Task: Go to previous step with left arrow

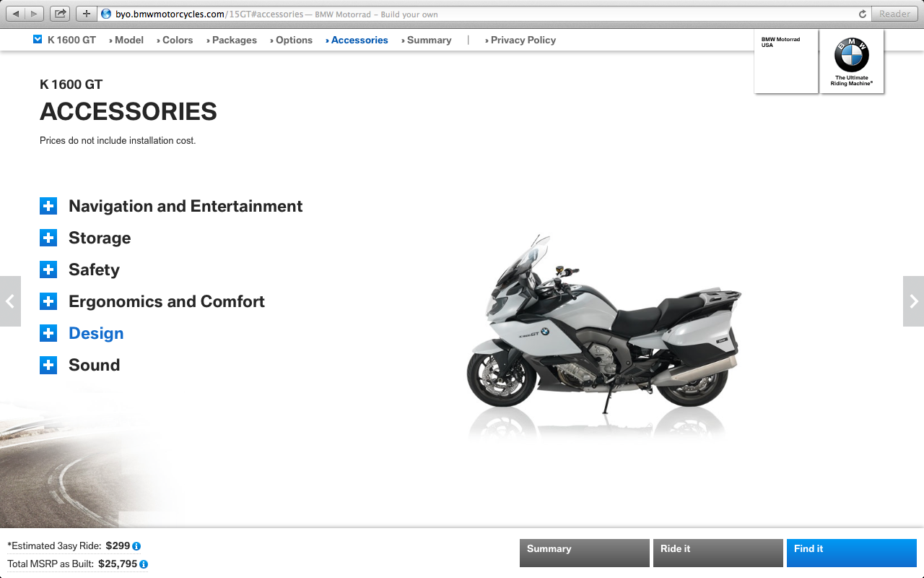Action: pyautogui.click(x=10, y=301)
